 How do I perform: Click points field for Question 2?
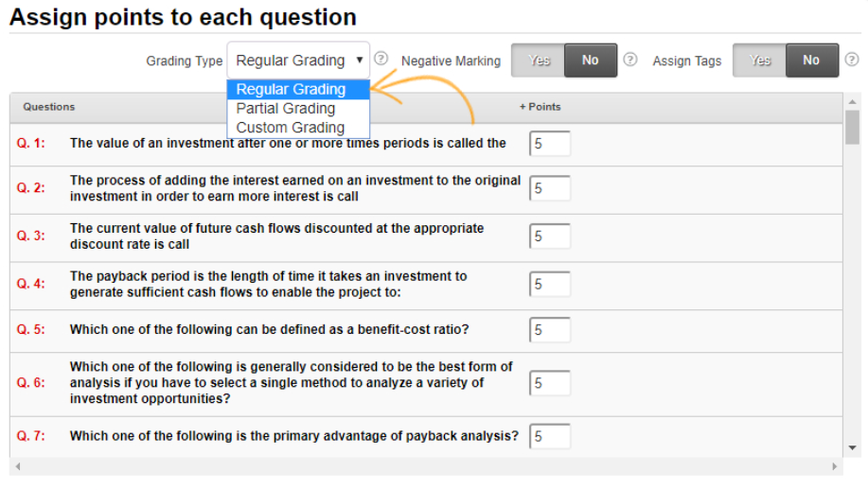tap(550, 188)
